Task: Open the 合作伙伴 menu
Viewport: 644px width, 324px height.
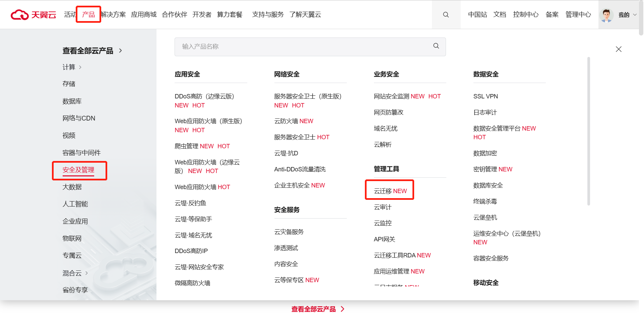Action: (174, 14)
